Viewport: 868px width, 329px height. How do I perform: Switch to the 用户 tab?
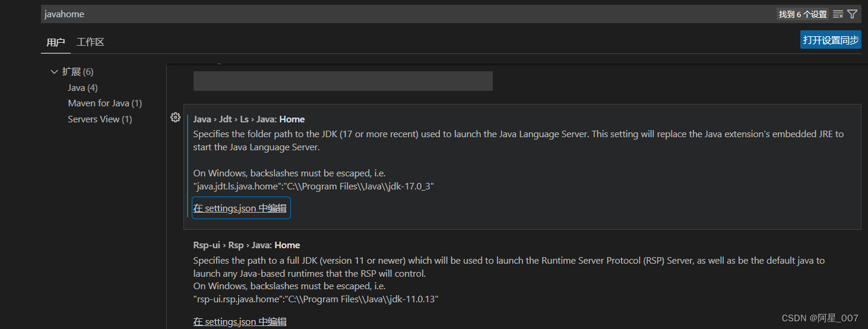(x=56, y=42)
